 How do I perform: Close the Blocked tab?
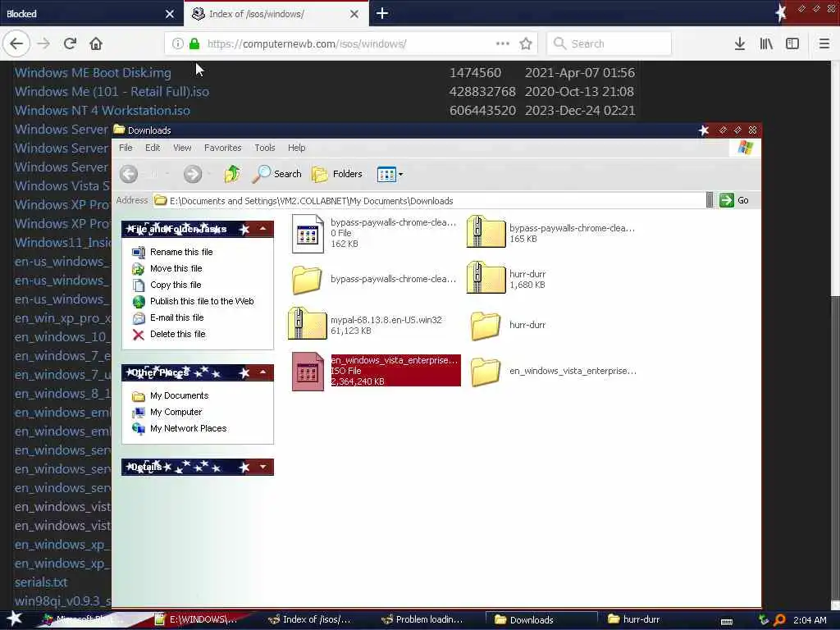tap(170, 14)
